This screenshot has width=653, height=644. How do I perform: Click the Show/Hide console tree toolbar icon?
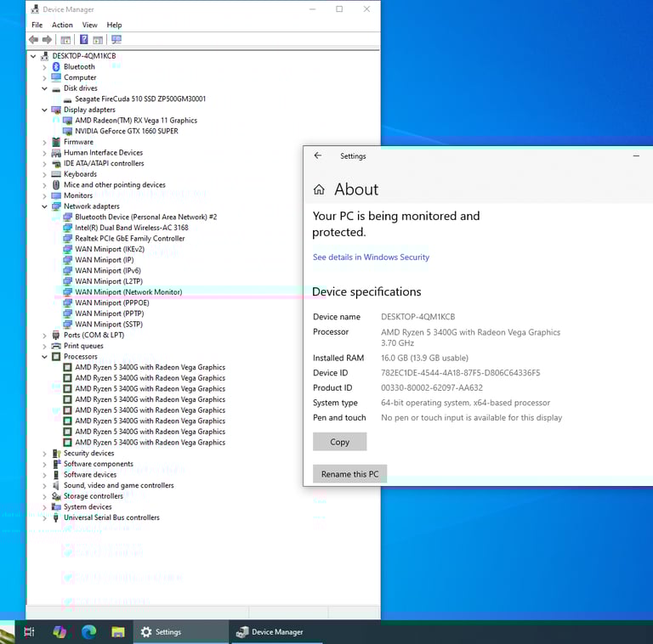pos(65,40)
